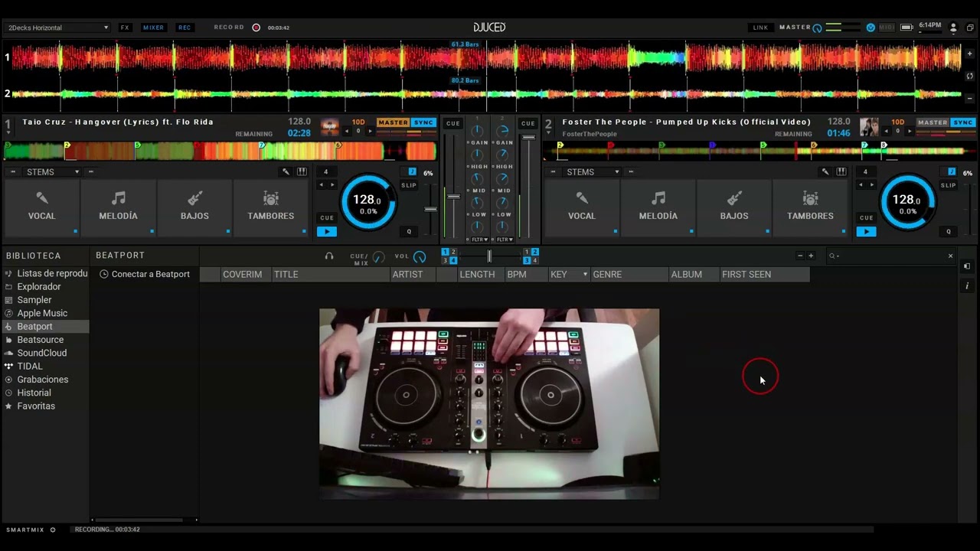Click the LINK button in top bar
The width and height of the screenshot is (980, 551).
pyautogui.click(x=760, y=28)
